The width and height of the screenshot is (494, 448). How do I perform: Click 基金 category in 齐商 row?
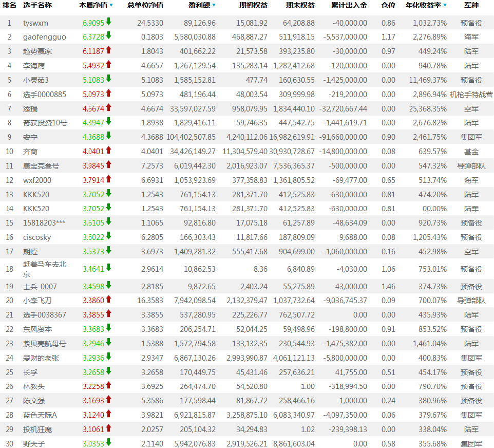pos(471,152)
